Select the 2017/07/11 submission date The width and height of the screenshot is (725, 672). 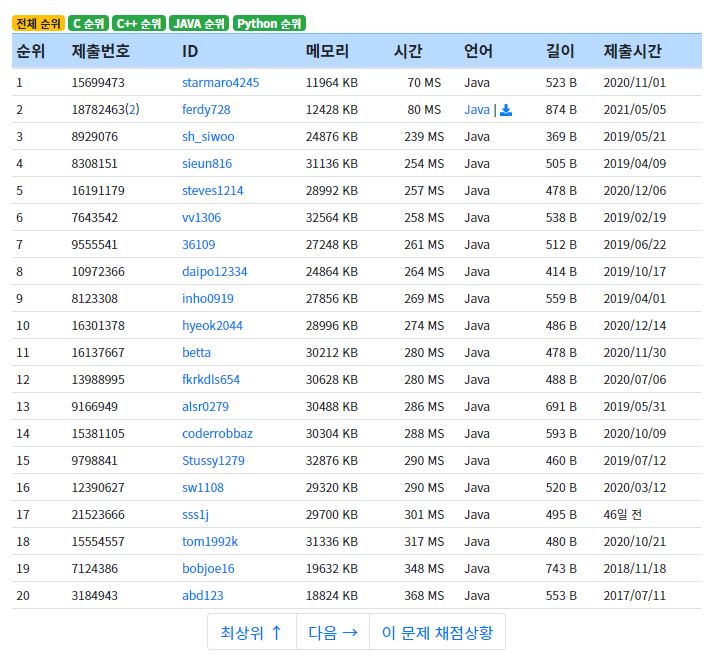pos(634,596)
